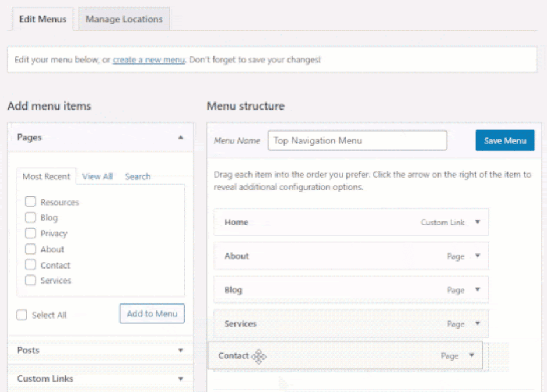Click the Save Menu button

tap(505, 140)
